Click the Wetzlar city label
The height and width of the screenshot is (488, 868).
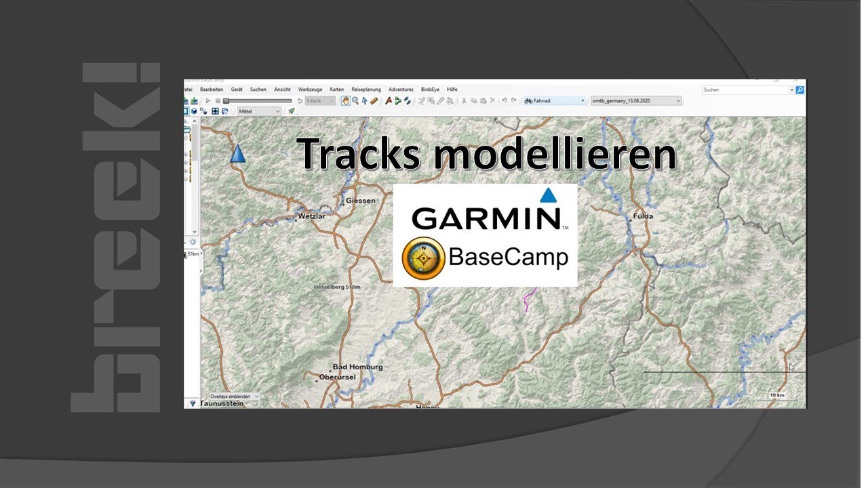(x=312, y=217)
